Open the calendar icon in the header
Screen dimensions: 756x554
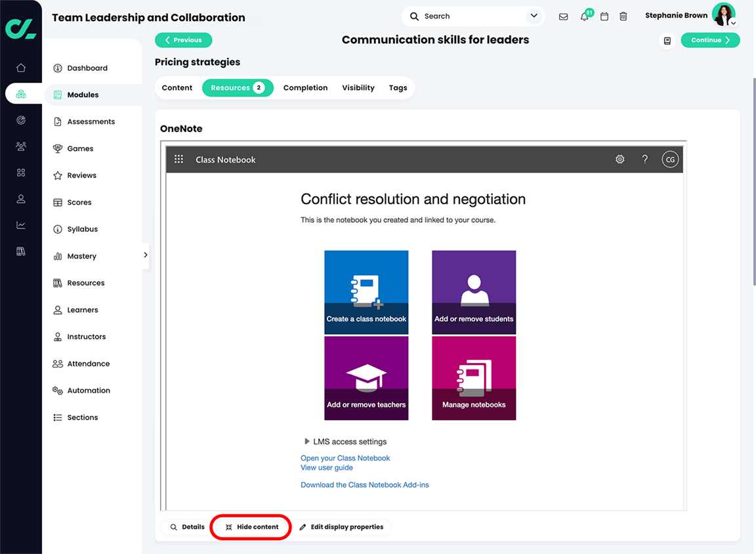[604, 16]
